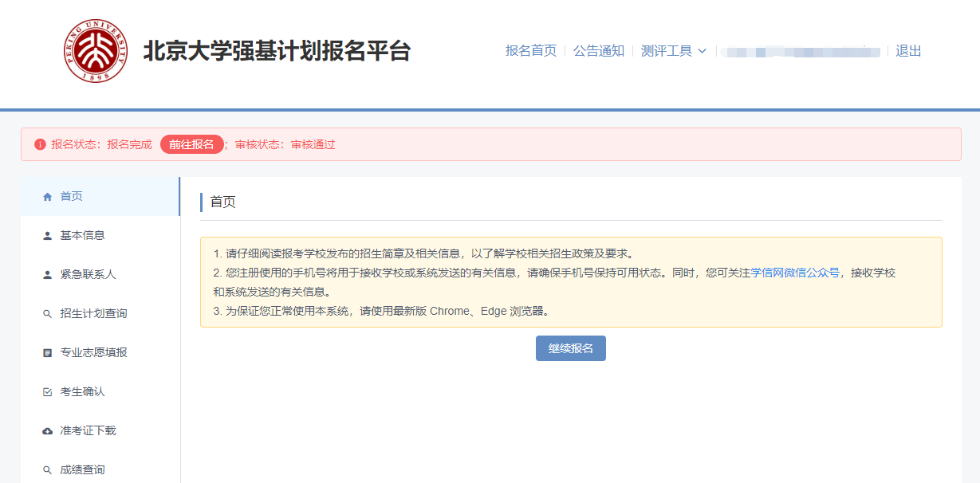
Task: Click the person icon beside 基本信息
Action: [47, 236]
